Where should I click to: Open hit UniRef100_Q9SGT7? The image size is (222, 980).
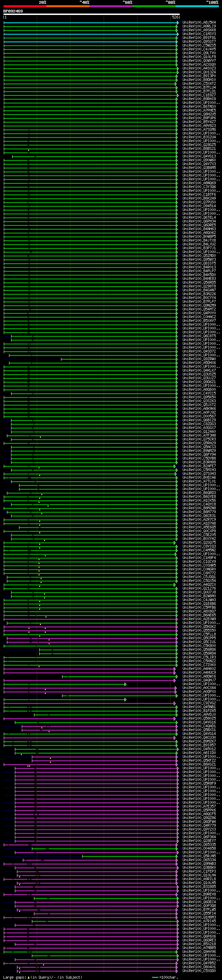[x=199, y=41]
